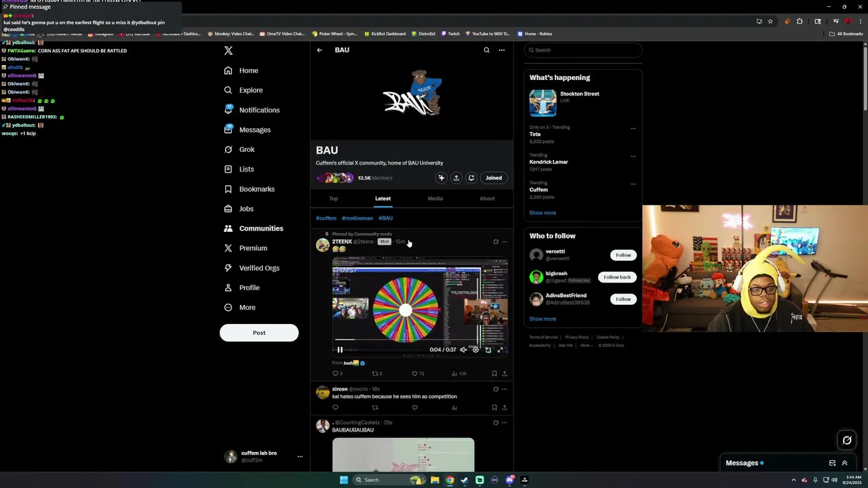Open Grok from sidebar
The height and width of the screenshot is (488, 868).
click(239, 149)
